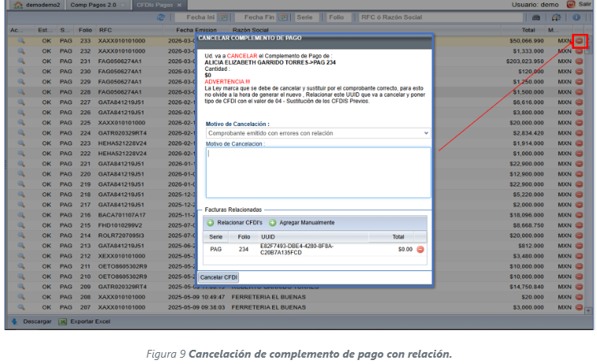
Task: Click the blue refresh icon in toolbar
Action: click(162, 17)
